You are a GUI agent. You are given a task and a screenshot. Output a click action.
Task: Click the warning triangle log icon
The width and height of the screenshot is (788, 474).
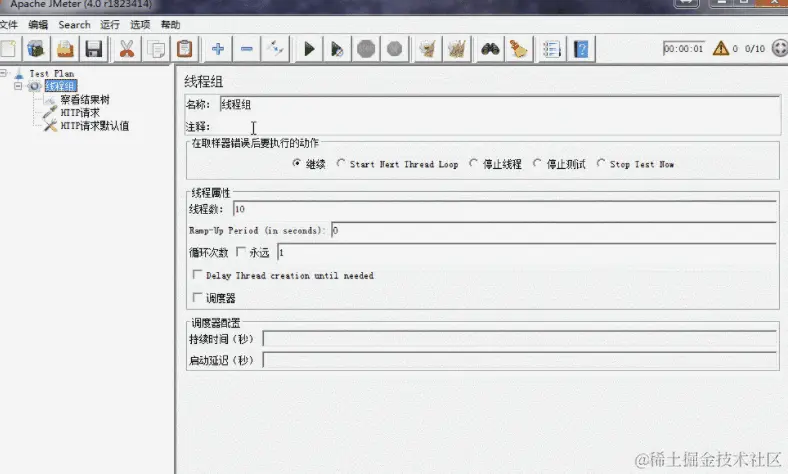(x=721, y=48)
